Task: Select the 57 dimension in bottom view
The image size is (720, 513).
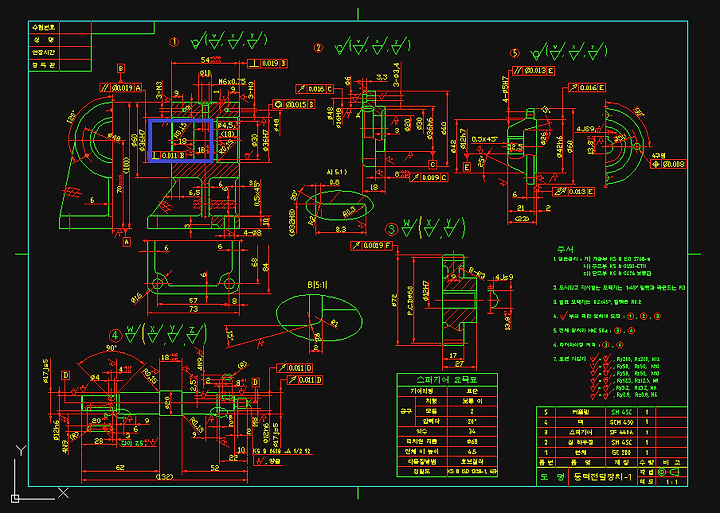Action: pos(193,300)
